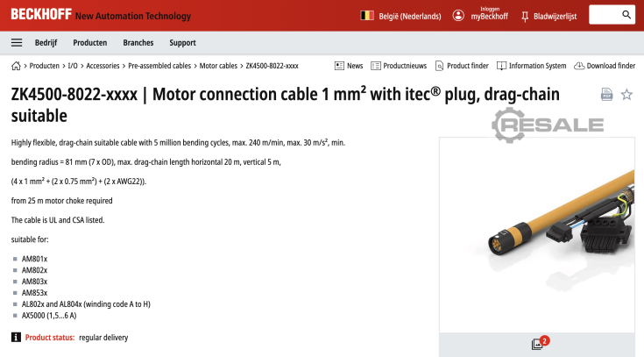Image resolution: width=644 pixels, height=357 pixels.
Task: Go to Pre-assembled cables breadcrumb
Action: (159, 66)
